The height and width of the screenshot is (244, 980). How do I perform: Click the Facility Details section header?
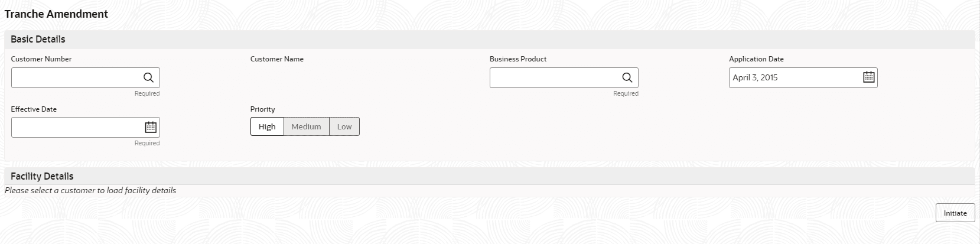click(42, 176)
